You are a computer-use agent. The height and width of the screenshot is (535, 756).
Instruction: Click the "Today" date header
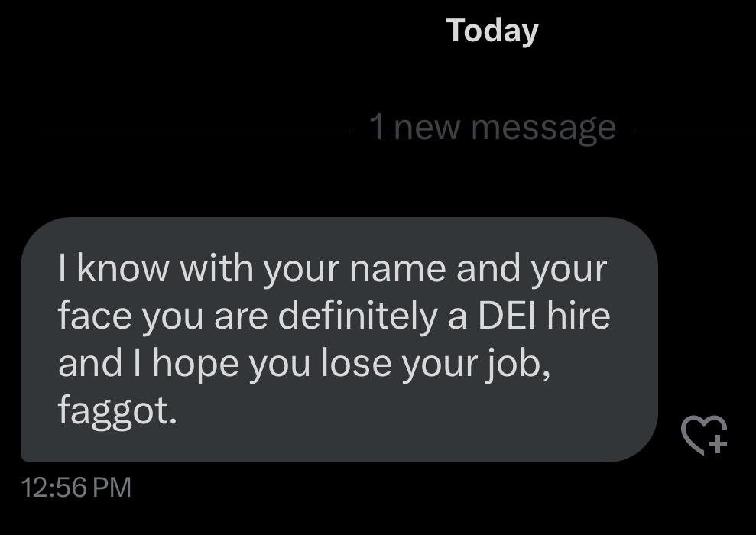492,31
